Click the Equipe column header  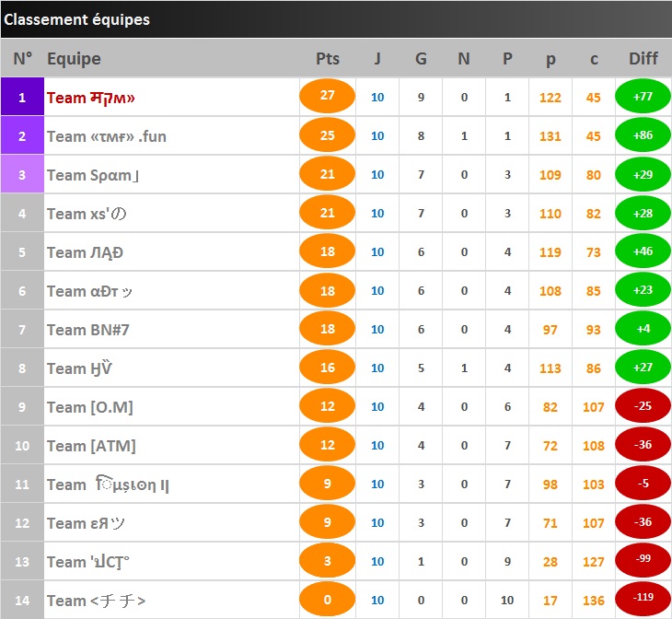[74, 59]
